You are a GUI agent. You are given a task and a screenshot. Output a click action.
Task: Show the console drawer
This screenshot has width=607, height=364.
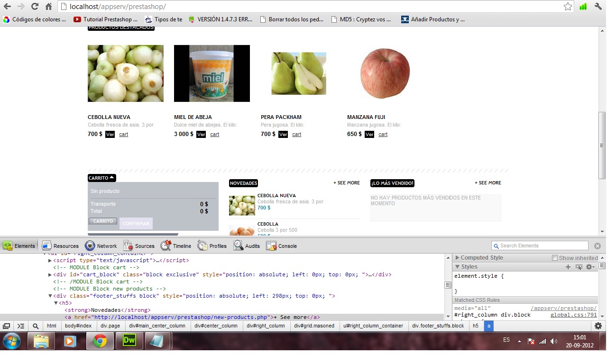(x=21, y=326)
